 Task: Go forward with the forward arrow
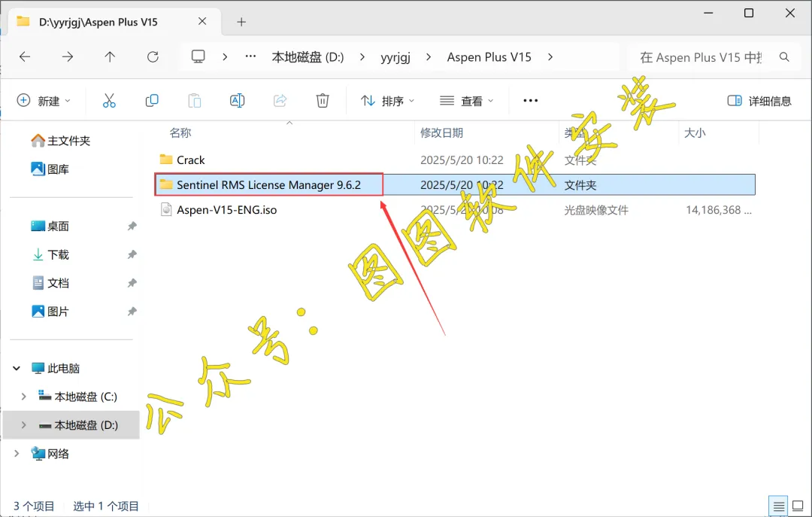click(x=68, y=57)
